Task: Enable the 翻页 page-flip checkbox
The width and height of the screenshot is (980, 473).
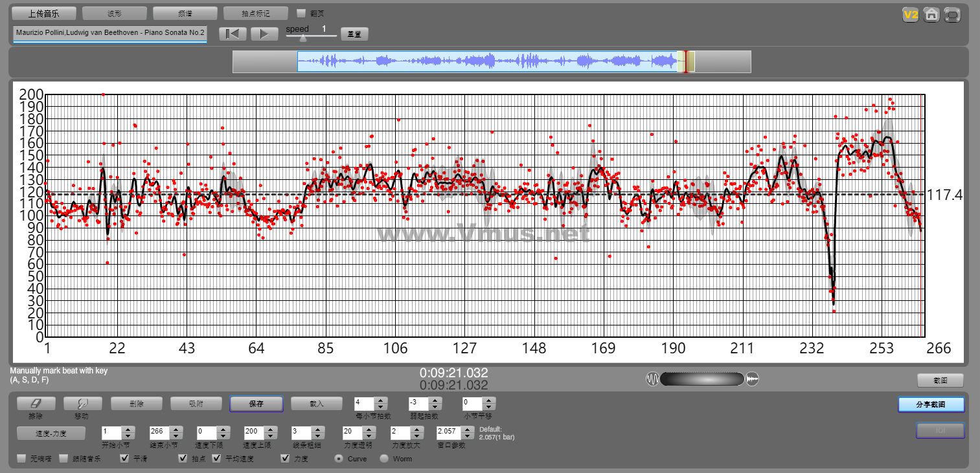Action: click(x=301, y=13)
